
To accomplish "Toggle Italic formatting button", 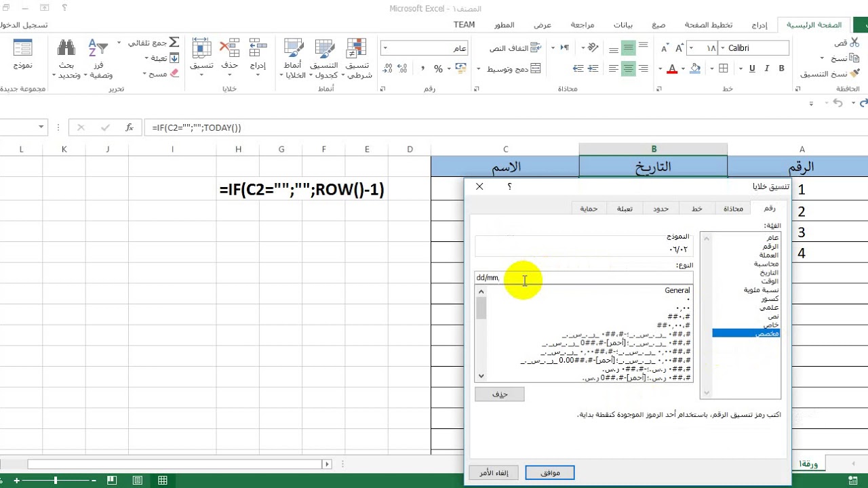I will 767,68.
